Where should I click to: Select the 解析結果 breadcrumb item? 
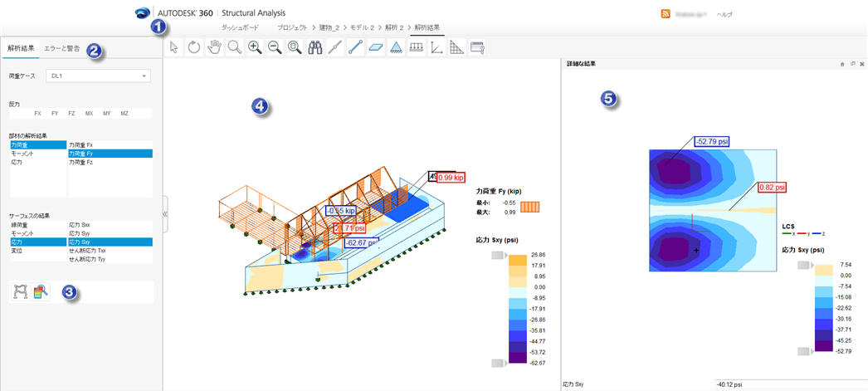click(427, 27)
